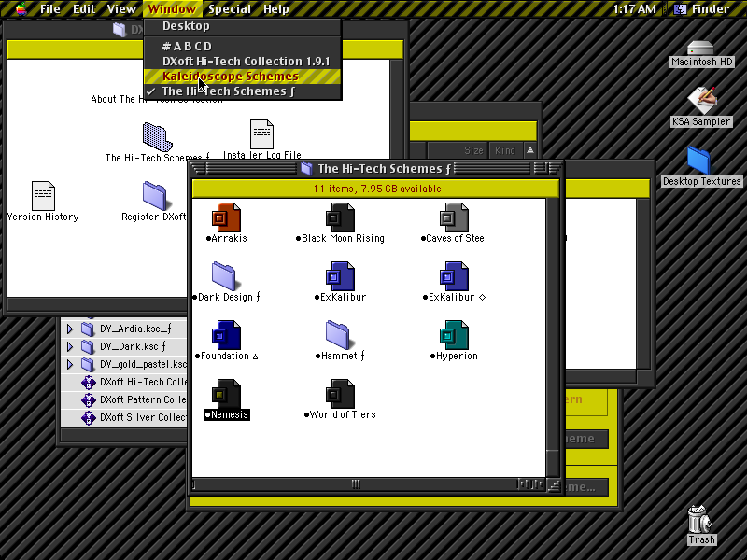Screen dimensions: 747x560
Task: Click the Trash icon
Action: tap(699, 519)
